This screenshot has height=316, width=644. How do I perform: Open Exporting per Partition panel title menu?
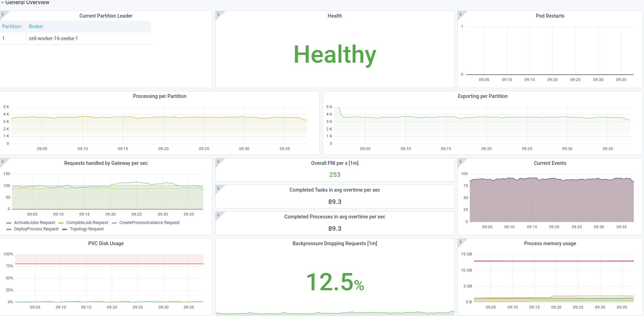point(482,96)
